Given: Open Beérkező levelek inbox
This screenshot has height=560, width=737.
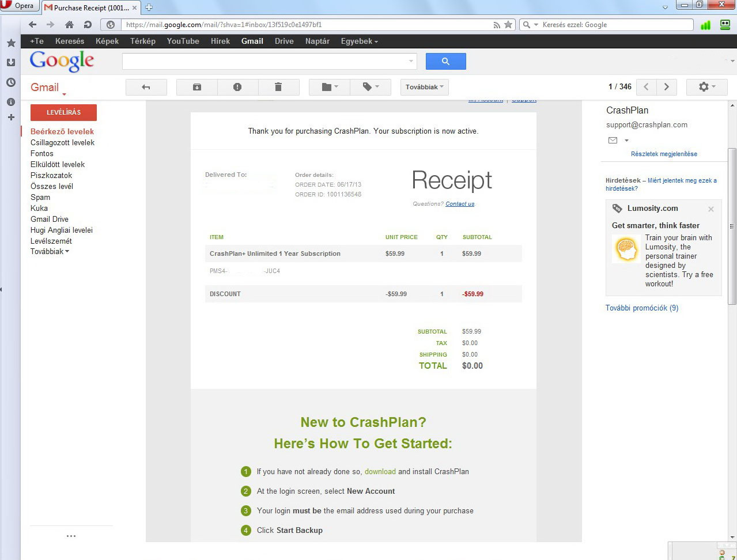Looking at the screenshot, I should pyautogui.click(x=62, y=131).
